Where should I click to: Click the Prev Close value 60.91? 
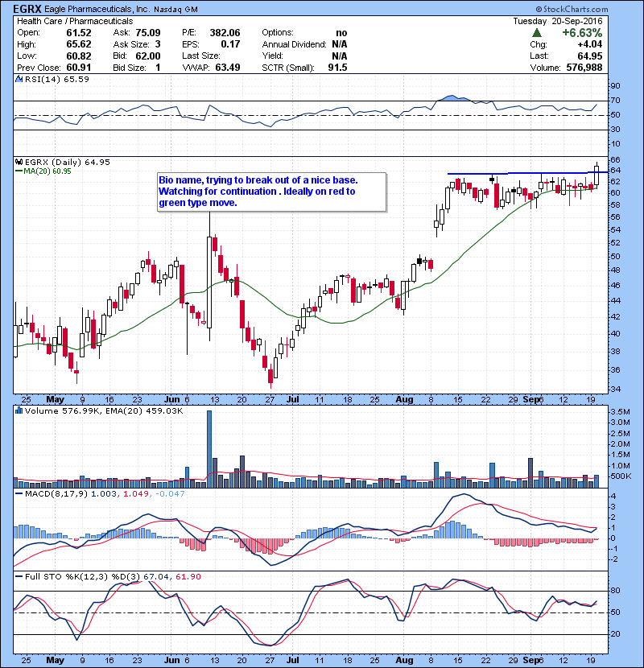click(x=79, y=68)
